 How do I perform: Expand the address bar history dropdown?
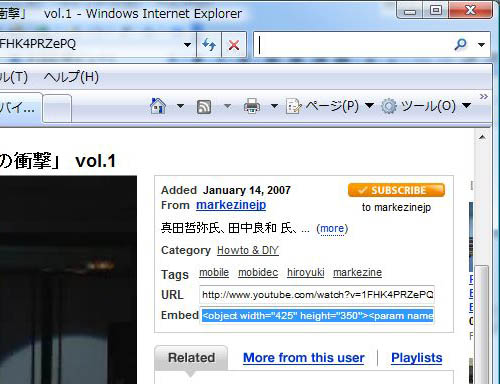click(x=187, y=44)
